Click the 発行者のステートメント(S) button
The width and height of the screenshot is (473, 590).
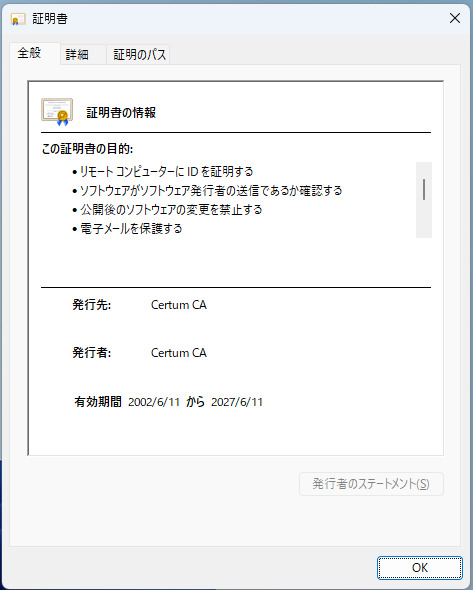(x=371, y=484)
